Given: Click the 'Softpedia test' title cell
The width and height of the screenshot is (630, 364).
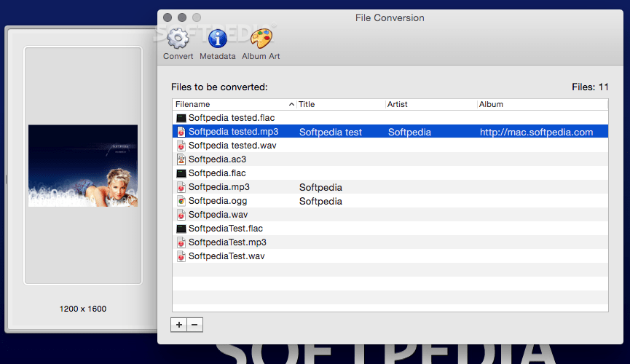Looking at the screenshot, I should coord(330,132).
